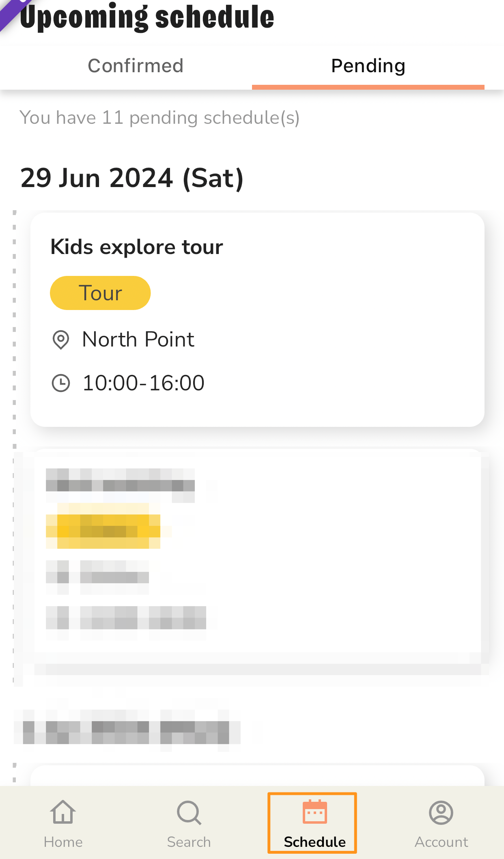Tap the 10:00-16:00 time text
504x859 pixels.
(144, 383)
